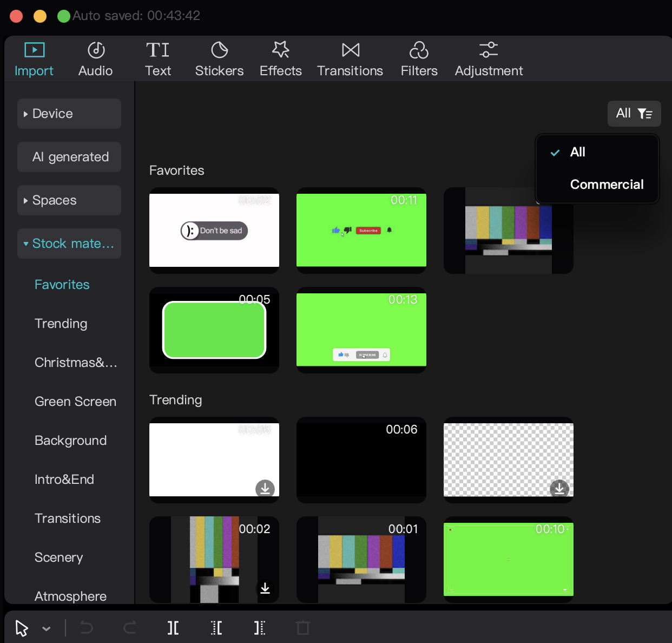The width and height of the screenshot is (672, 643).
Task: Select the Green Screen category
Action: (75, 402)
